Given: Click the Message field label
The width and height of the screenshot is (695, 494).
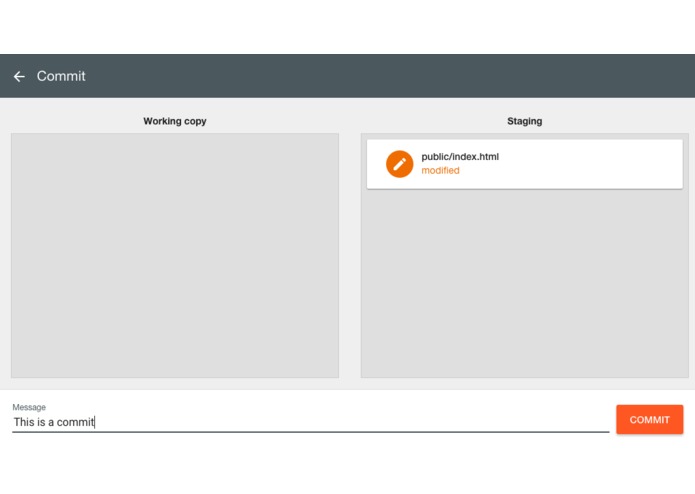Looking at the screenshot, I should coord(29,407).
